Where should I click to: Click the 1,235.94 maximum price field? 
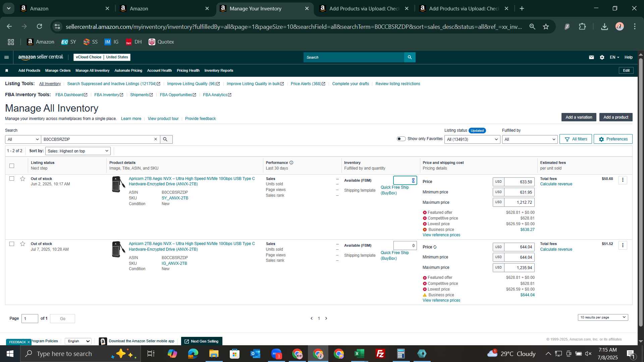pos(519,268)
